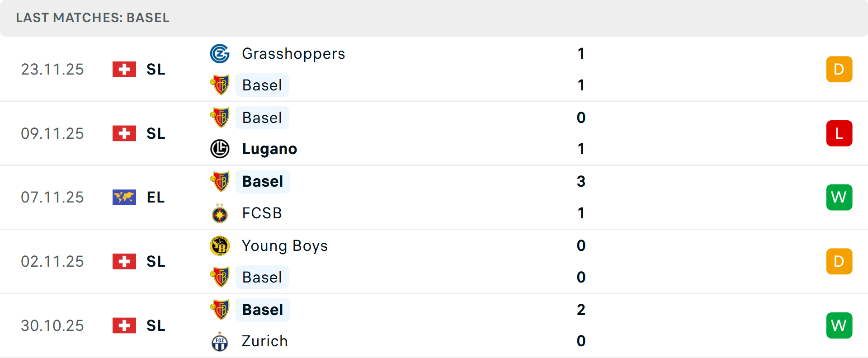Click the score 3 in the FCSB match
This screenshot has width=868, height=358.
pyautogui.click(x=581, y=181)
